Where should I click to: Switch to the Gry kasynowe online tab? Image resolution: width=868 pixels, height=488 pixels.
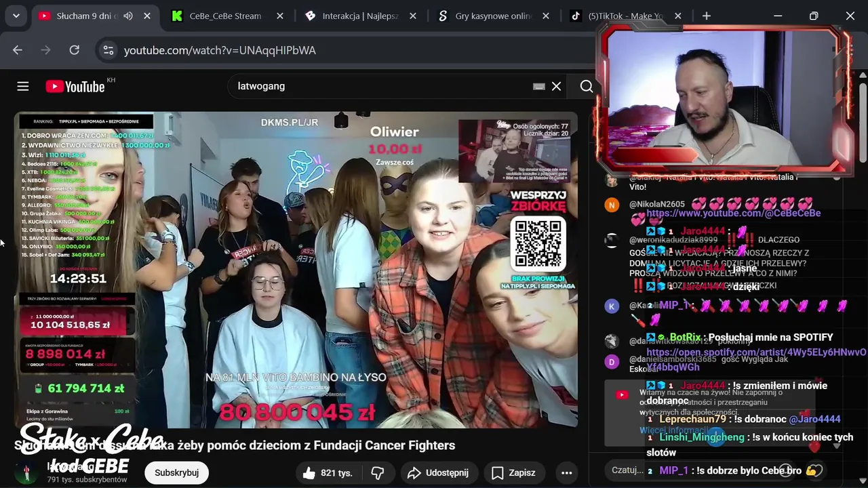(x=493, y=16)
